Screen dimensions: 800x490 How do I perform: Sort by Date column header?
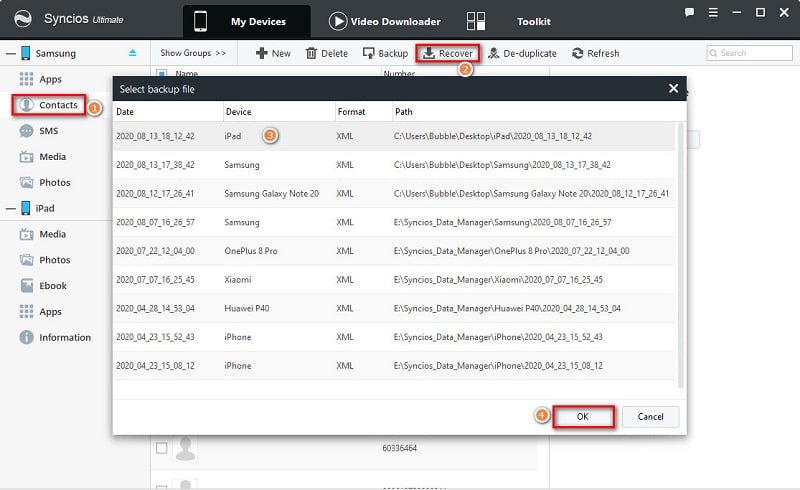click(168, 112)
